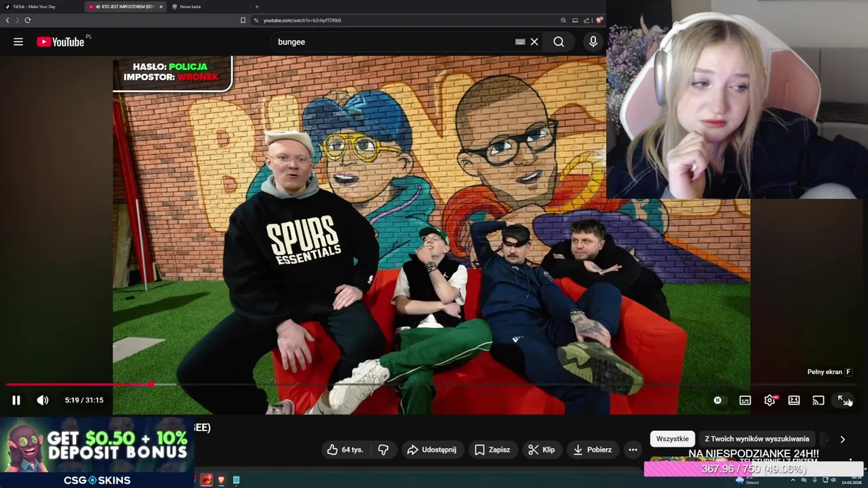Screen dimensions: 868x488
Task: Open the taskbar volume speaker icon
Action: [x=833, y=480]
